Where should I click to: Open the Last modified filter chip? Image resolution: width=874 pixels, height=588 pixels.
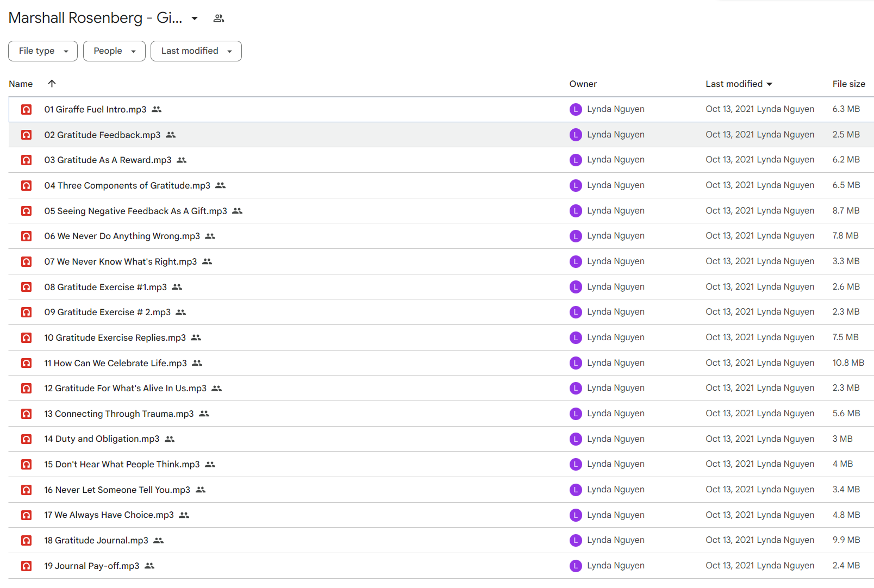coord(196,51)
